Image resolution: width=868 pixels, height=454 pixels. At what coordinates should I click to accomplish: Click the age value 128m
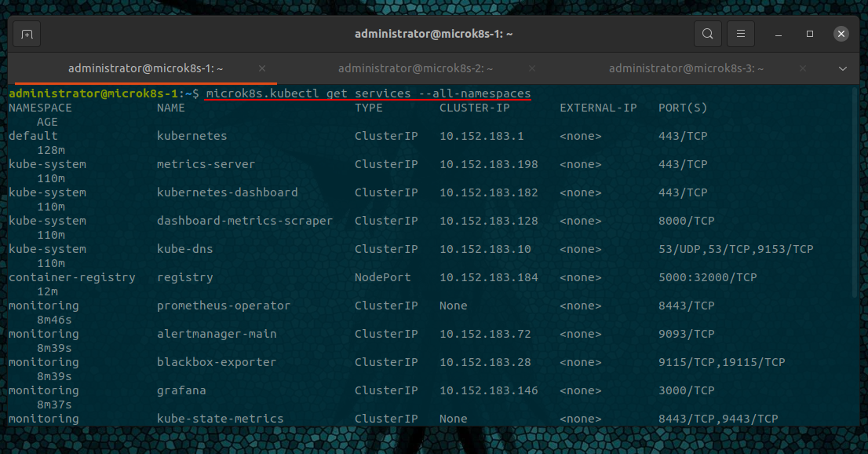point(51,150)
